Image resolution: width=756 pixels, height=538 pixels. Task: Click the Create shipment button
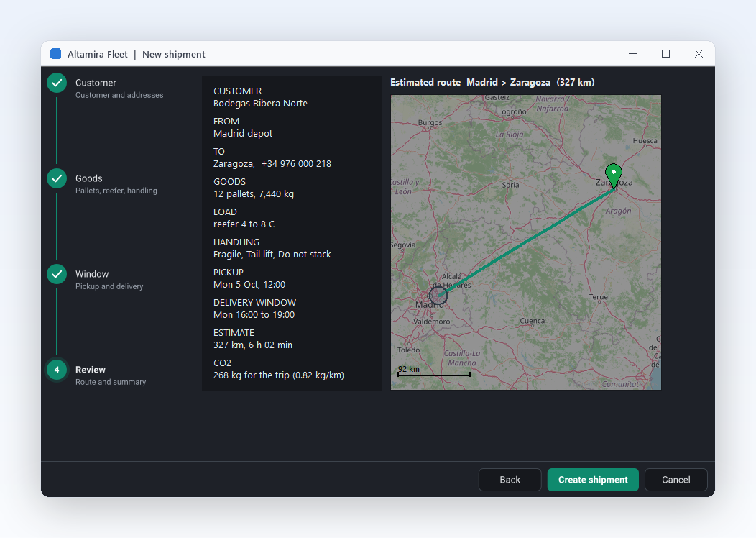coord(593,480)
